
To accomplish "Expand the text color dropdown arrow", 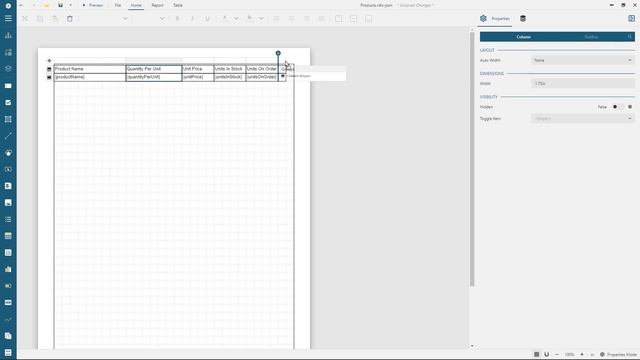I will (236, 19).
